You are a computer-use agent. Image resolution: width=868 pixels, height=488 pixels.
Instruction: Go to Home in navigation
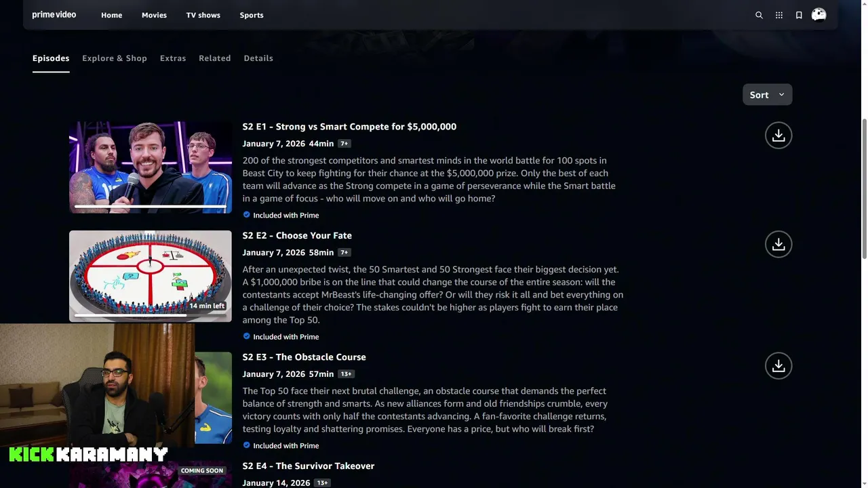coord(112,15)
